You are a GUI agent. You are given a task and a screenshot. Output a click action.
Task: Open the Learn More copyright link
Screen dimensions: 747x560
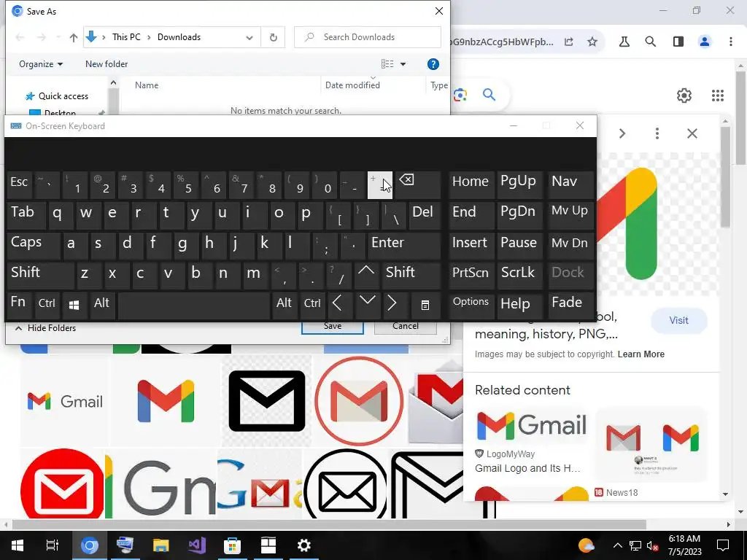point(640,354)
